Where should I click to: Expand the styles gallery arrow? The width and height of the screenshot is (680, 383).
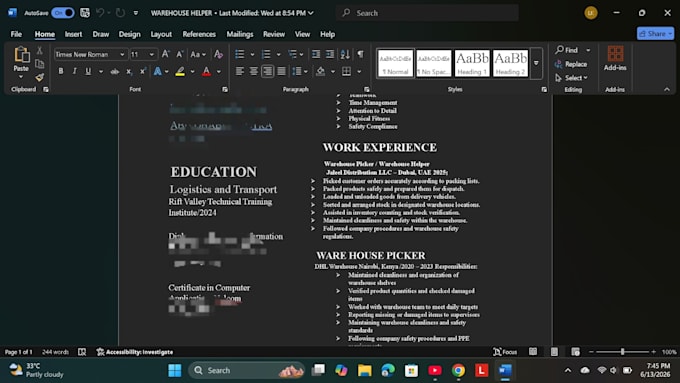pyautogui.click(x=536, y=63)
